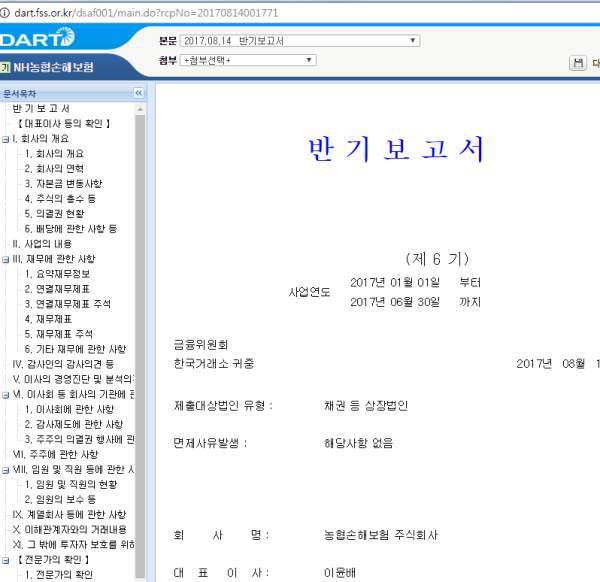
Task: Click the DART logo
Action: point(37,37)
